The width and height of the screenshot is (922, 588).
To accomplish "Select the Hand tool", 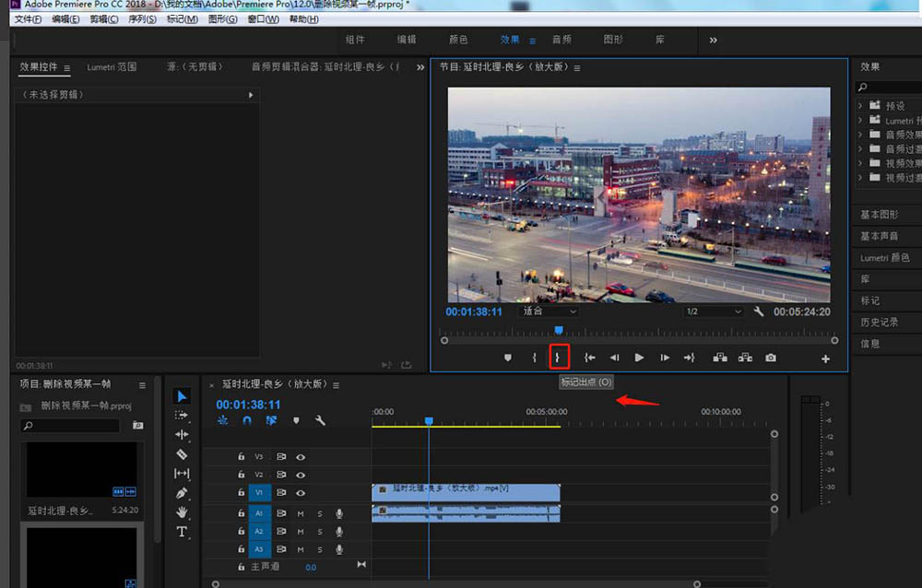I will pyautogui.click(x=182, y=512).
